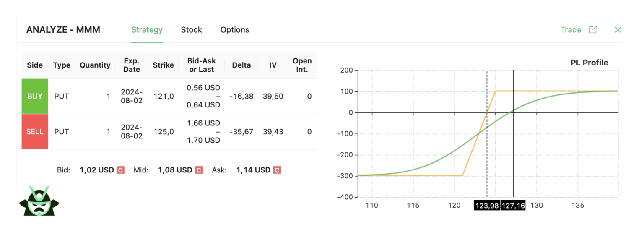Click the IV column header

[x=273, y=65]
